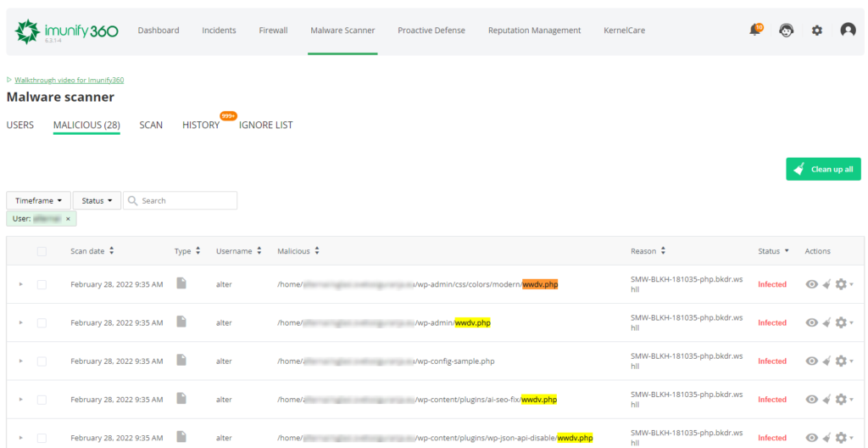Clean up the ai-seo-fix/wwdv.php file

pos(826,399)
